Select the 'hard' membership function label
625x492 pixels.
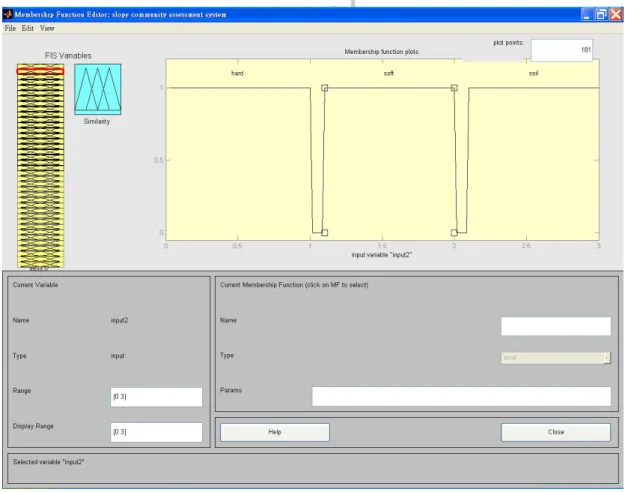[x=237, y=73]
